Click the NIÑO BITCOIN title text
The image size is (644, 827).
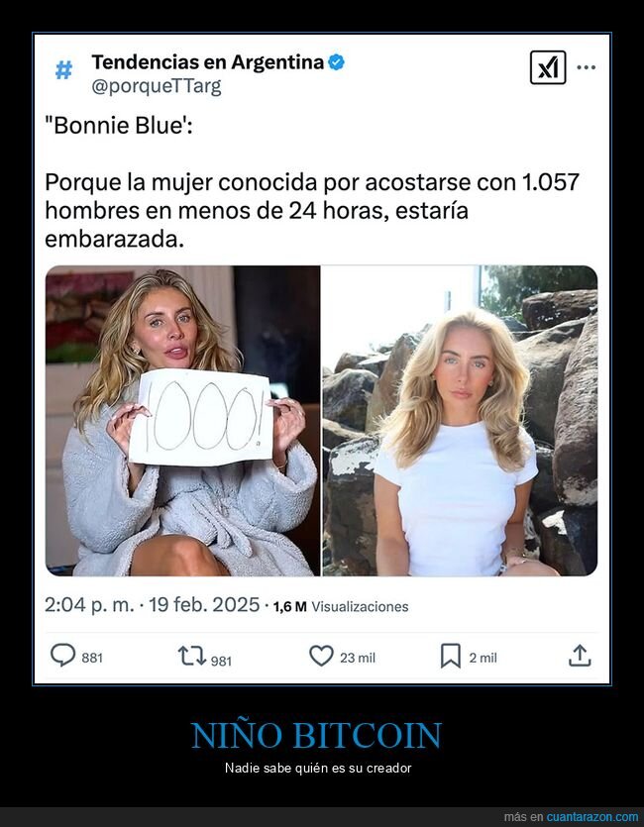(x=316, y=735)
